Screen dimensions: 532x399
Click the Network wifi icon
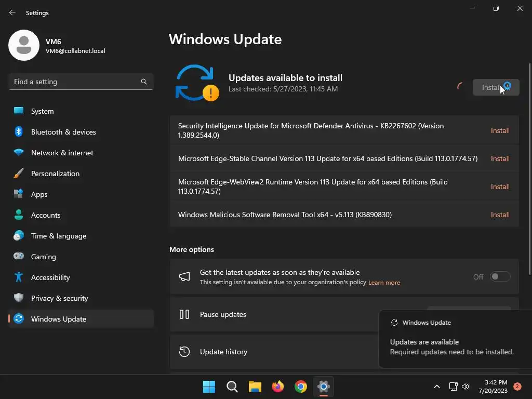[19, 152]
